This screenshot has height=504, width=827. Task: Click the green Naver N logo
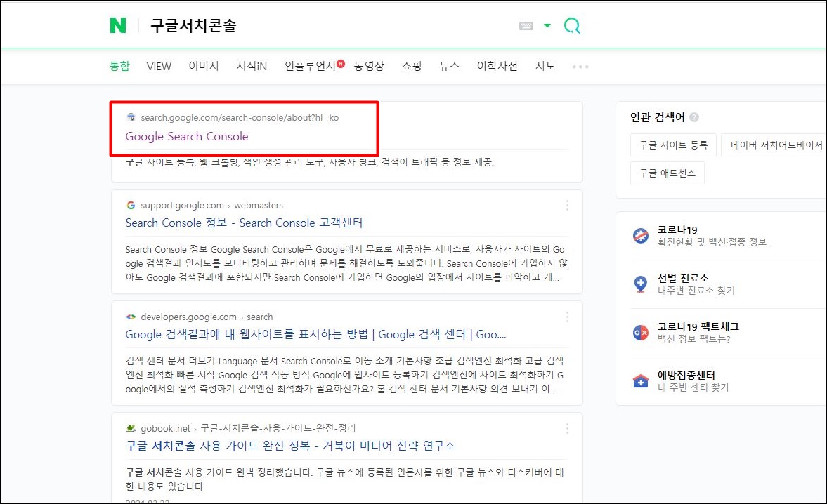point(118,25)
